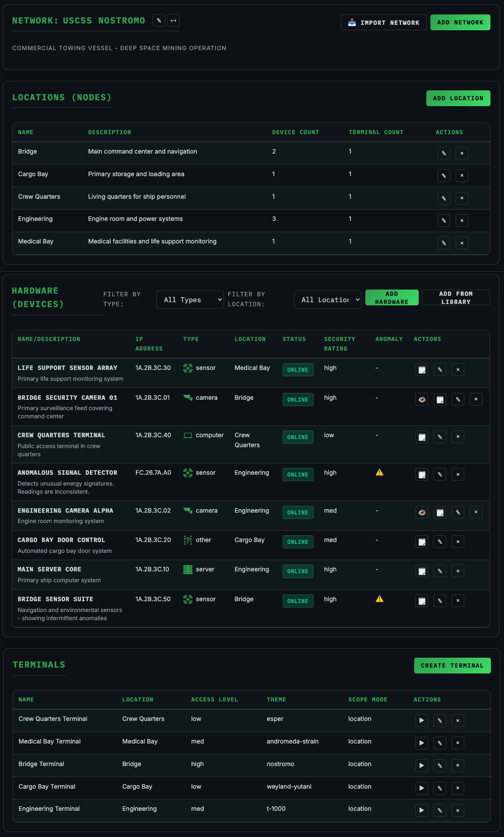The height and width of the screenshot is (837, 504).
Task: View Engineering Camera Alpha feed
Action: click(422, 512)
